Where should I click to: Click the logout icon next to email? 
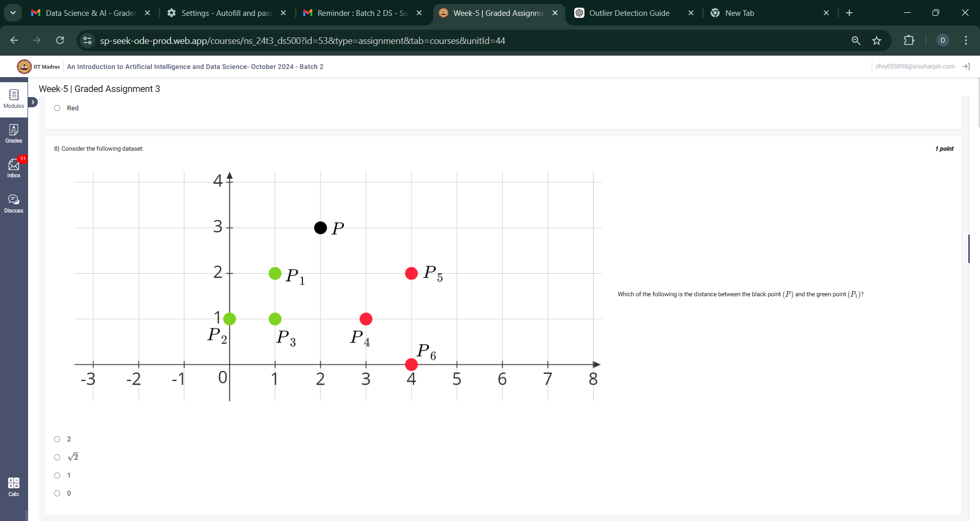(966, 66)
